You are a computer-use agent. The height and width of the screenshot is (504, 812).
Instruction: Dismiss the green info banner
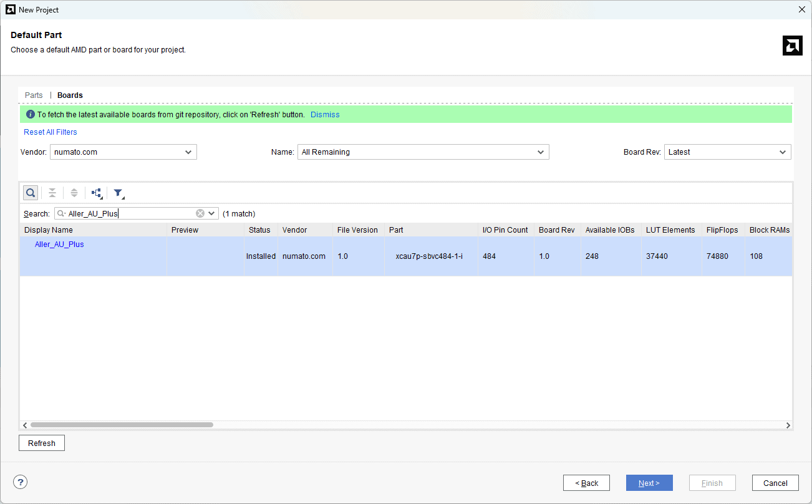pyautogui.click(x=325, y=115)
